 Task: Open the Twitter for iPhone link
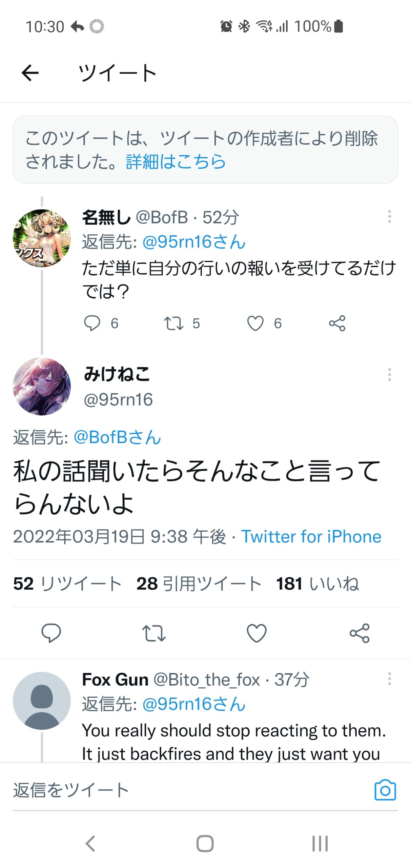click(x=311, y=536)
